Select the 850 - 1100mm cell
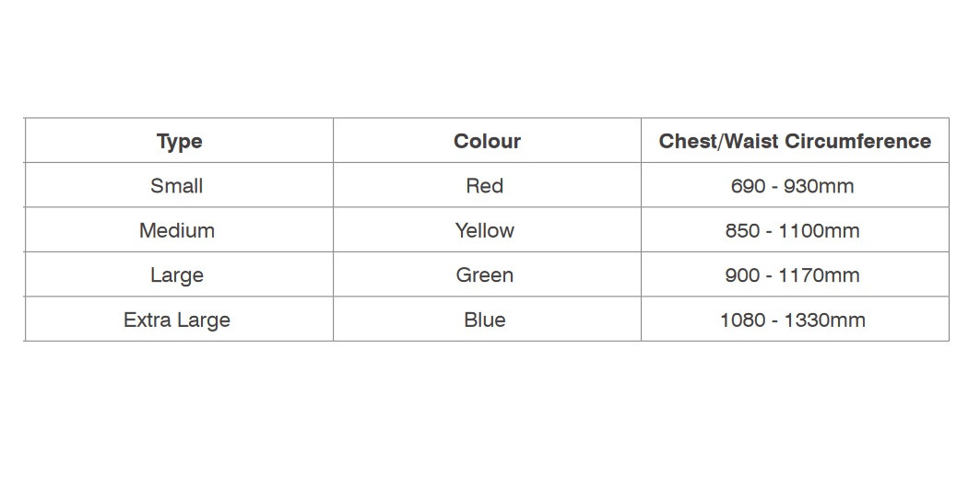Viewport: 980px width, 478px height. (x=795, y=230)
